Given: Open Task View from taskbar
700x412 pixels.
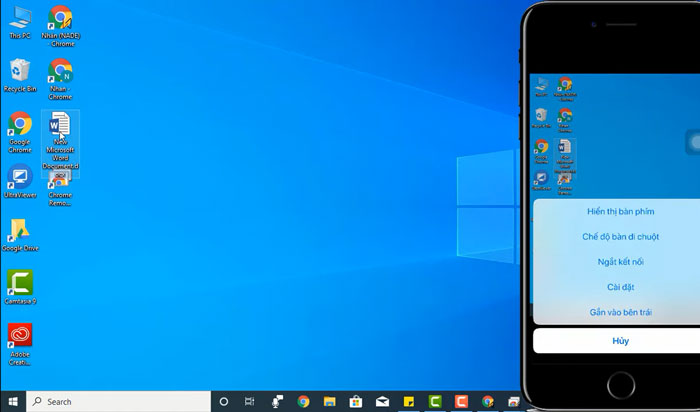Looking at the screenshot, I should [250, 401].
